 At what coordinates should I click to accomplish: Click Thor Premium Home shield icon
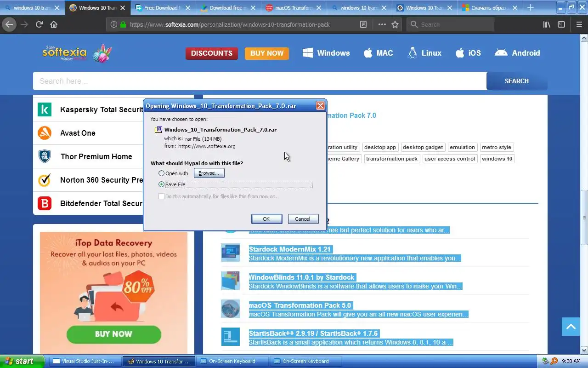click(45, 156)
